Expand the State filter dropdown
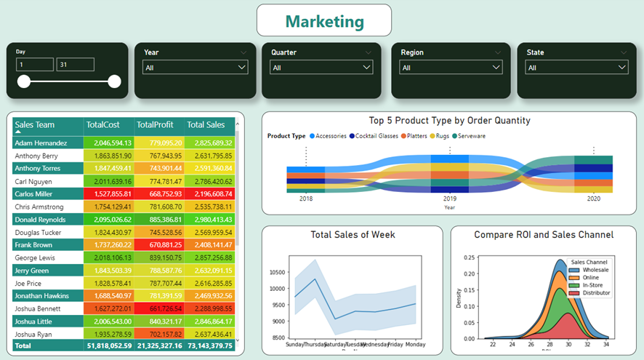Image resolution: width=644 pixels, height=360 pixels. [576, 68]
